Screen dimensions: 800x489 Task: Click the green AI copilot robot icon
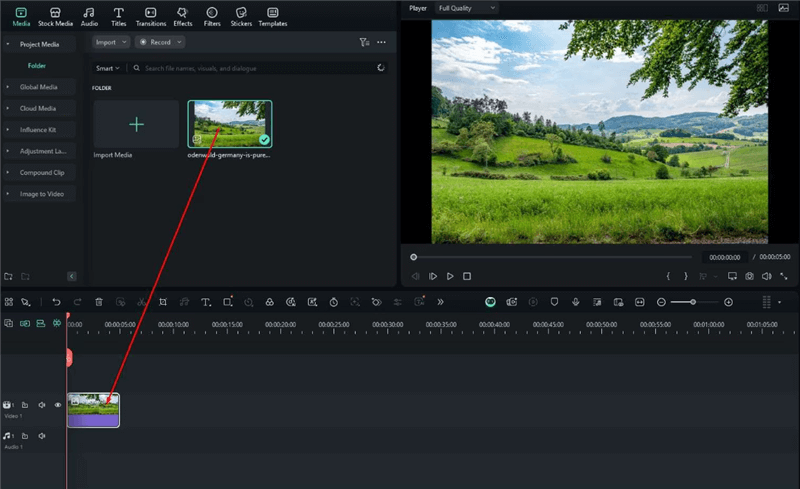click(x=490, y=302)
